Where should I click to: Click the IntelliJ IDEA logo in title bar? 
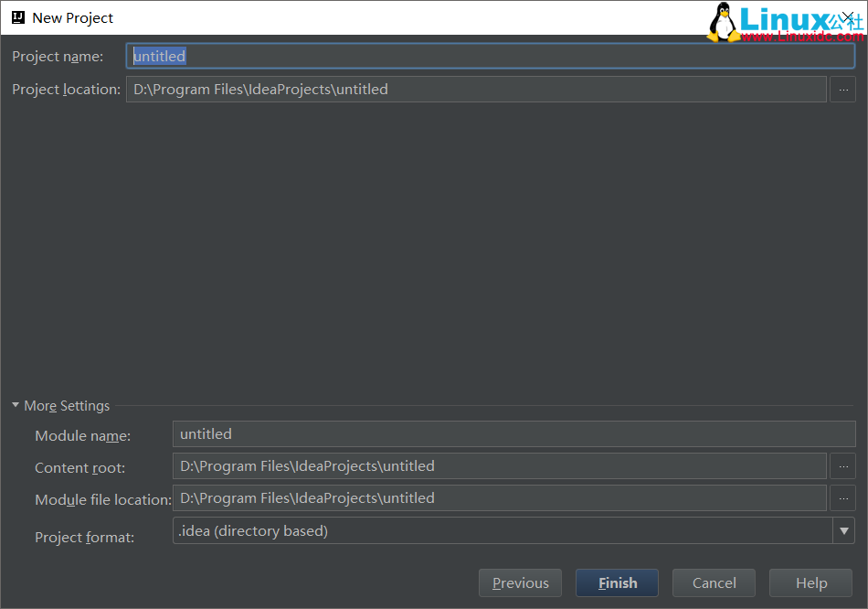(17, 17)
